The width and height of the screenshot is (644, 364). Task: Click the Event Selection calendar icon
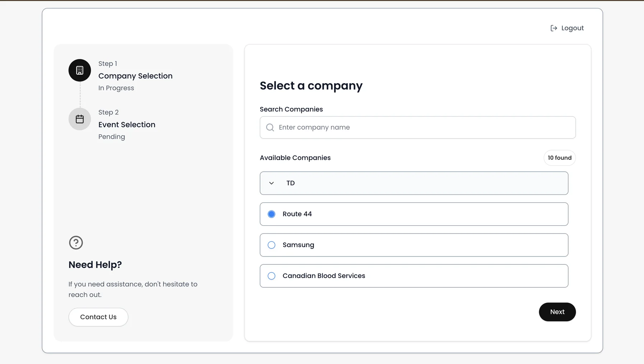point(80,119)
